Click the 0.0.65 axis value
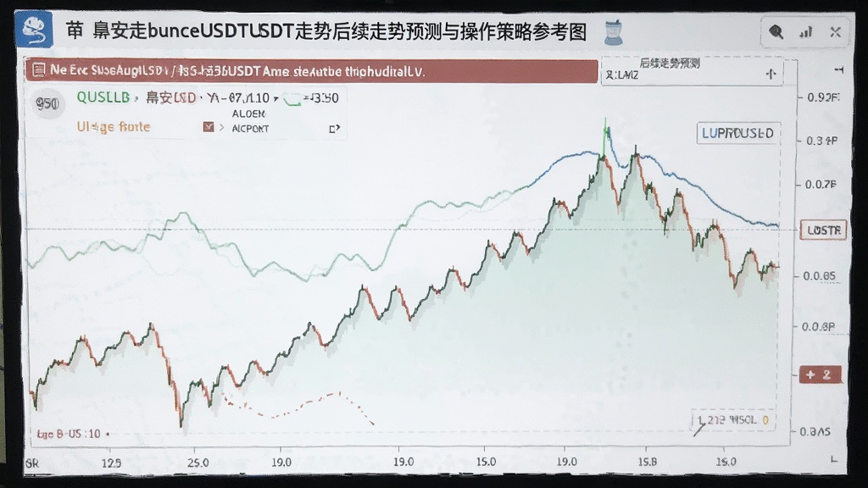 pos(820,276)
